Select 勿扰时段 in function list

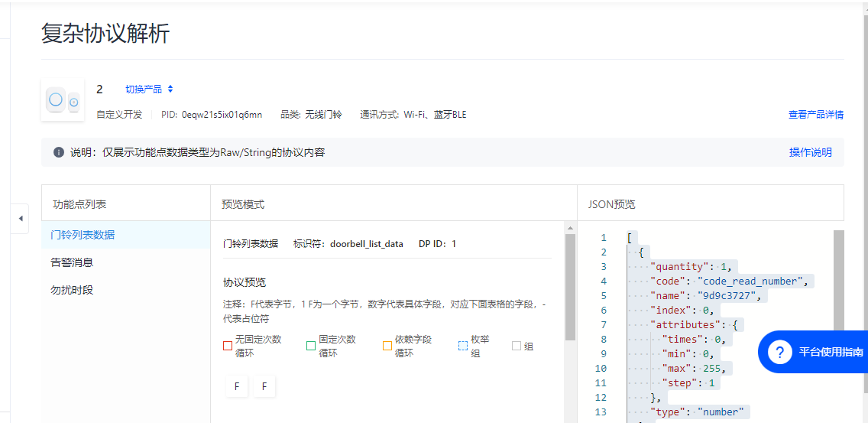coord(125,290)
